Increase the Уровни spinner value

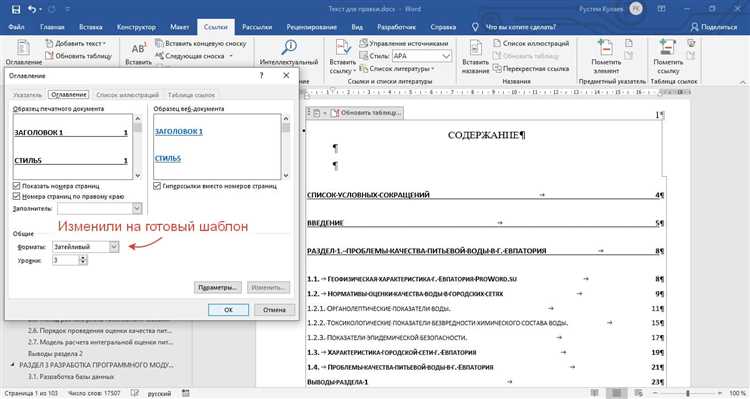83,257
